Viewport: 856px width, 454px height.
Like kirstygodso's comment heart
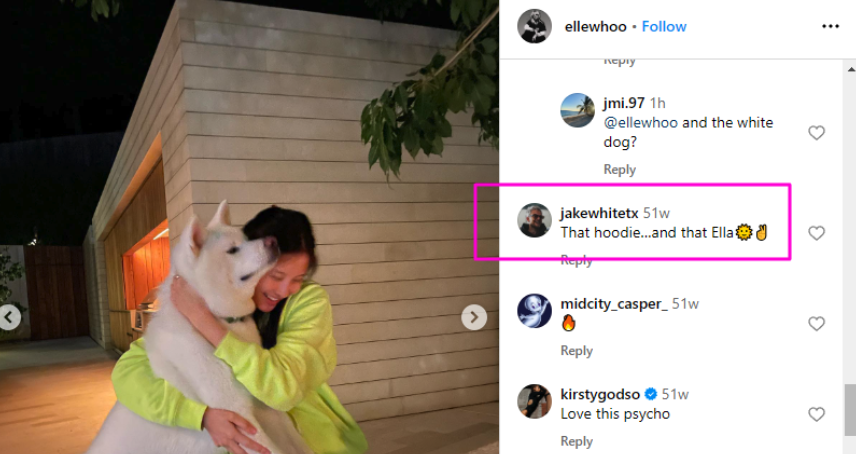click(816, 414)
